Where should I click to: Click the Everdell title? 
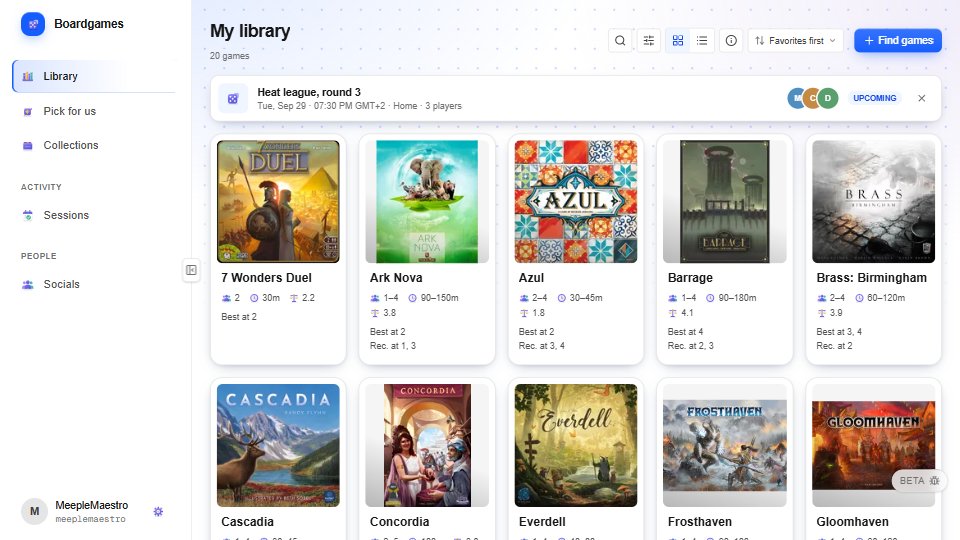coord(542,522)
